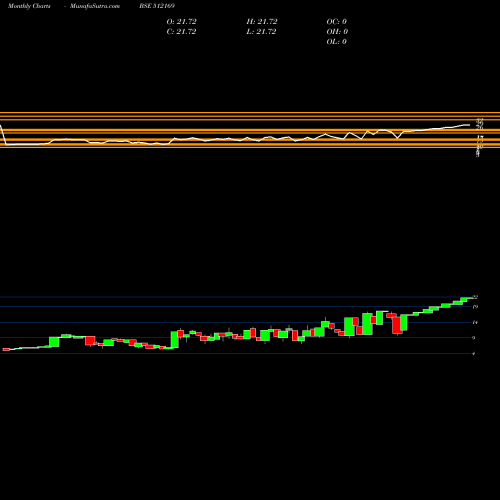The image size is (500, 500).
Task: Click the high value "H: 21.72"
Action: click(x=262, y=22)
